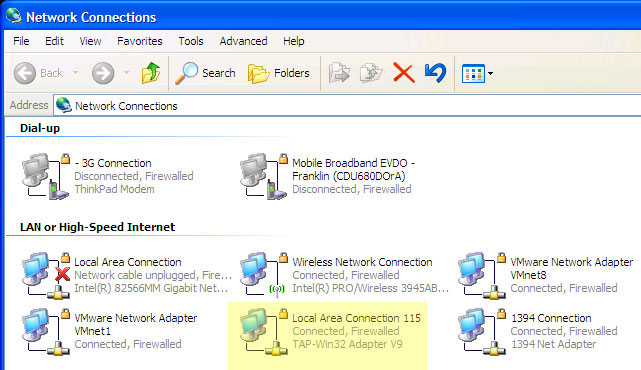641x370 pixels.
Task: Toggle the Folders pane
Action: point(278,73)
